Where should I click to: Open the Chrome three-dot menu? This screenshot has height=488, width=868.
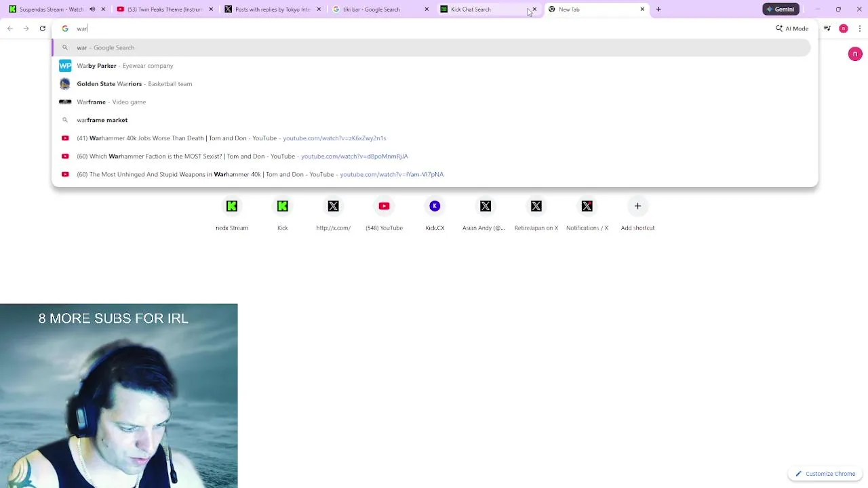tap(859, 28)
